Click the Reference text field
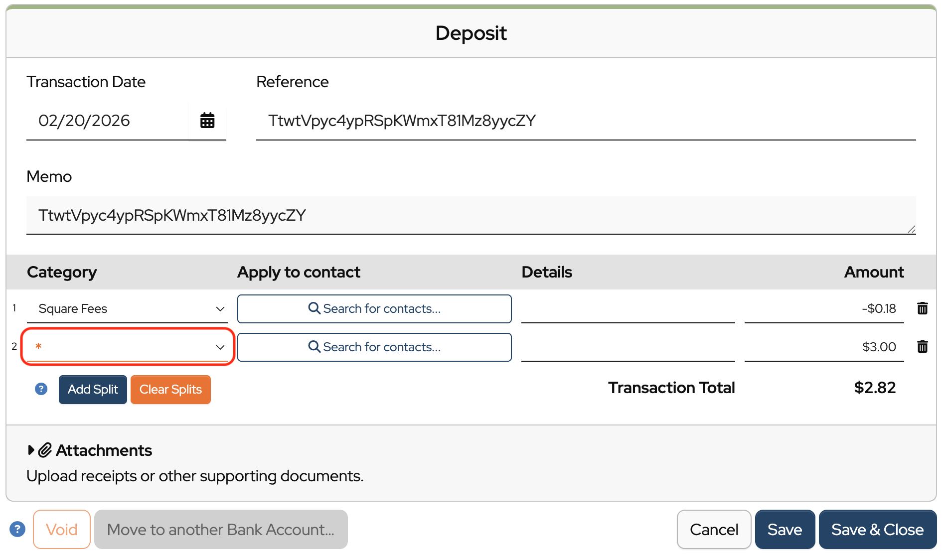The height and width of the screenshot is (560, 945). tap(585, 121)
